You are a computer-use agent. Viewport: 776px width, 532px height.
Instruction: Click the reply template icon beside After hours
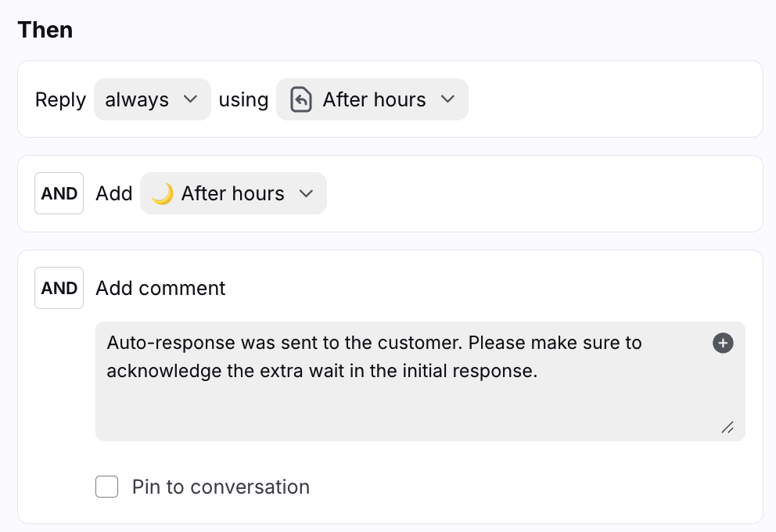coord(301,100)
